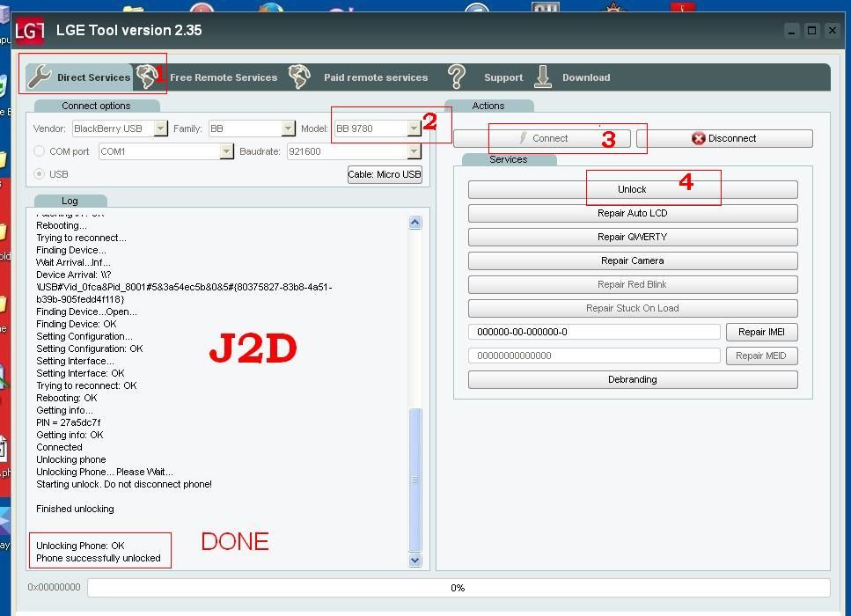Minimize the LGE Tool window
This screenshot has width=851, height=616.
click(792, 31)
